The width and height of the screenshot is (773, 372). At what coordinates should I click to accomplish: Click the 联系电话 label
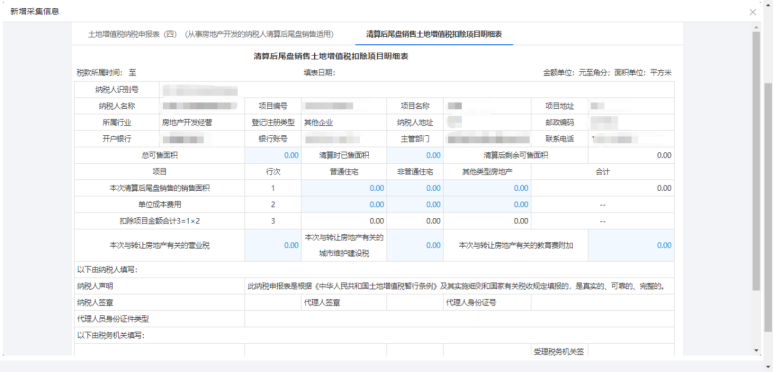(560, 139)
